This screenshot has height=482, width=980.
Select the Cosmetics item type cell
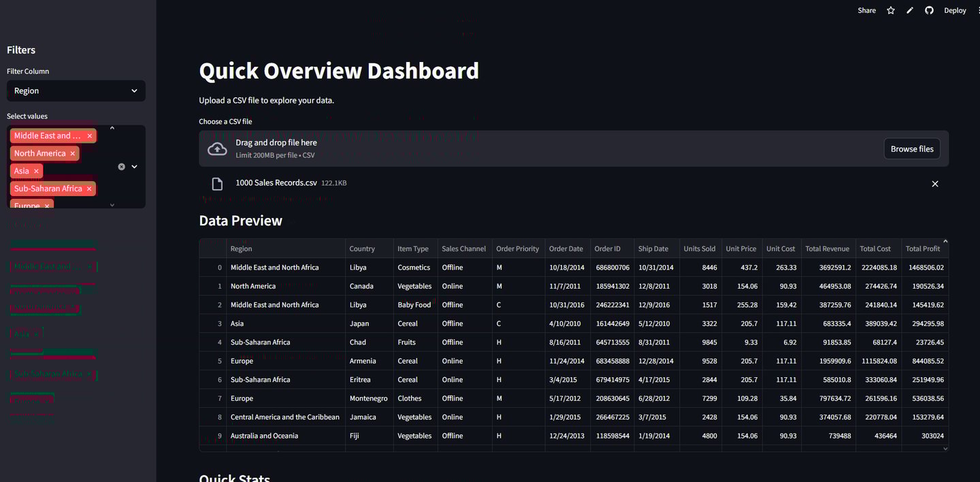point(416,268)
